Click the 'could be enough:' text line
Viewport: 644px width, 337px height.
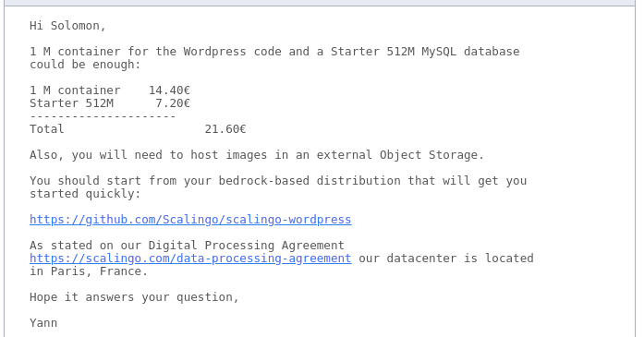85,65
